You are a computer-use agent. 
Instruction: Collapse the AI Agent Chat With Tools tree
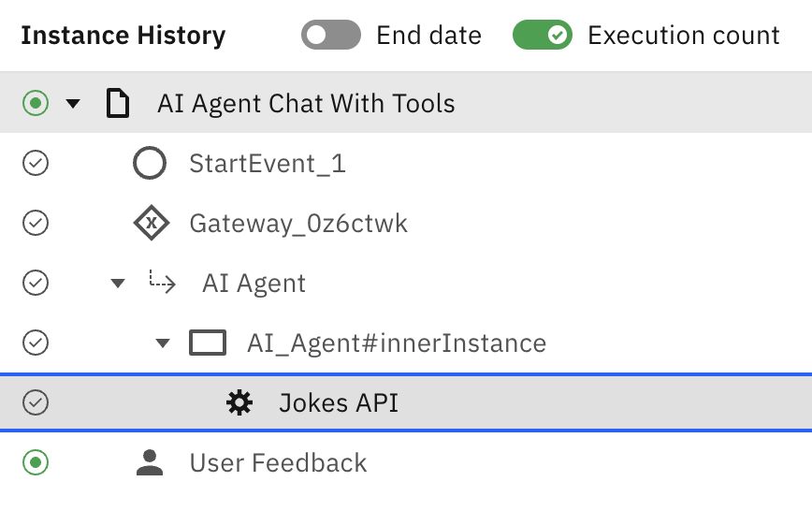click(74, 104)
